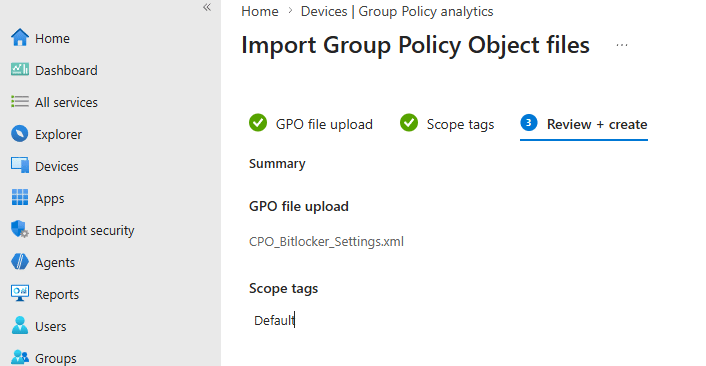Click the Scope tags section heading
The image size is (706, 366).
tap(284, 289)
